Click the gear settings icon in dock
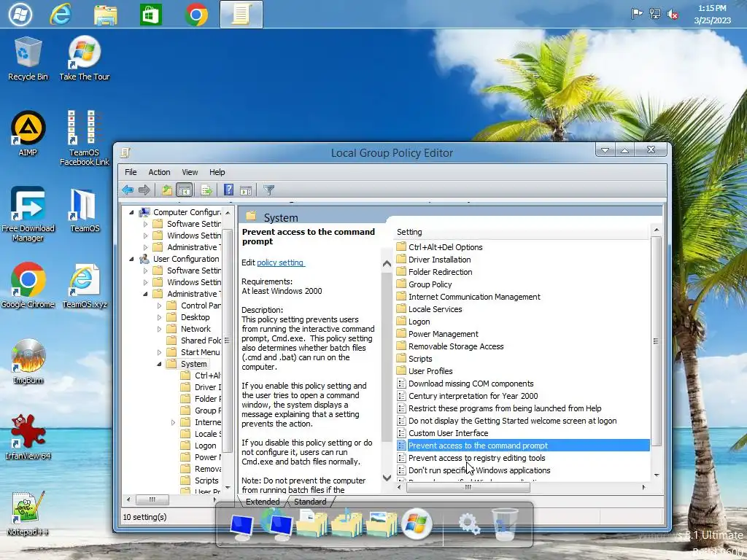Viewport: 747px width, 560px height. tap(469, 524)
